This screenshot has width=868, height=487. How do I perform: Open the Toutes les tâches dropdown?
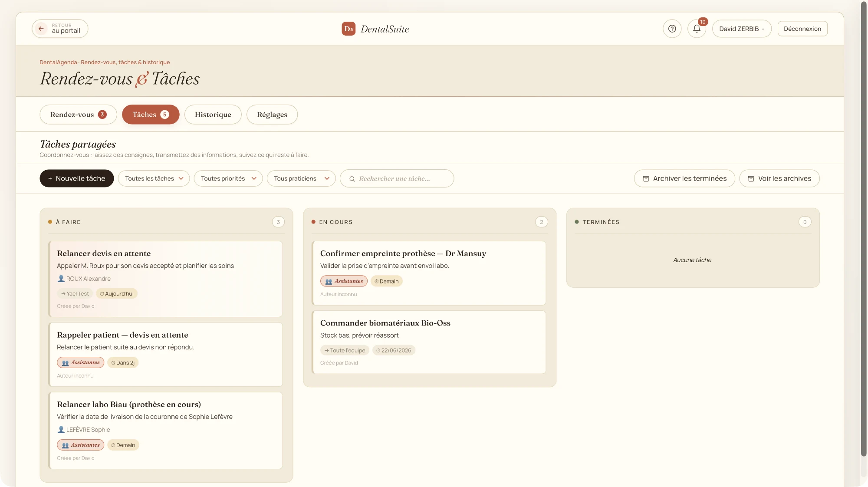tap(154, 178)
